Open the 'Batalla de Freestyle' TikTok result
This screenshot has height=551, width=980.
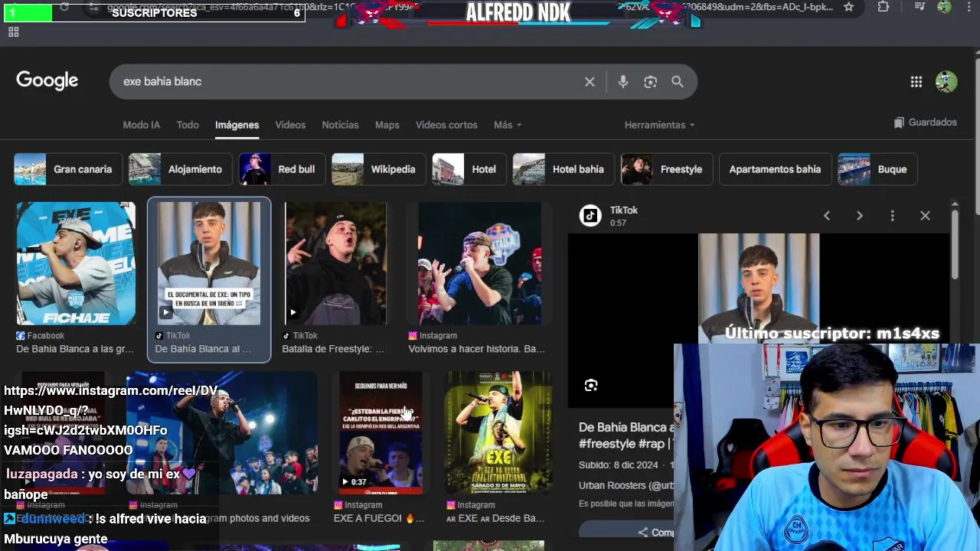335,263
